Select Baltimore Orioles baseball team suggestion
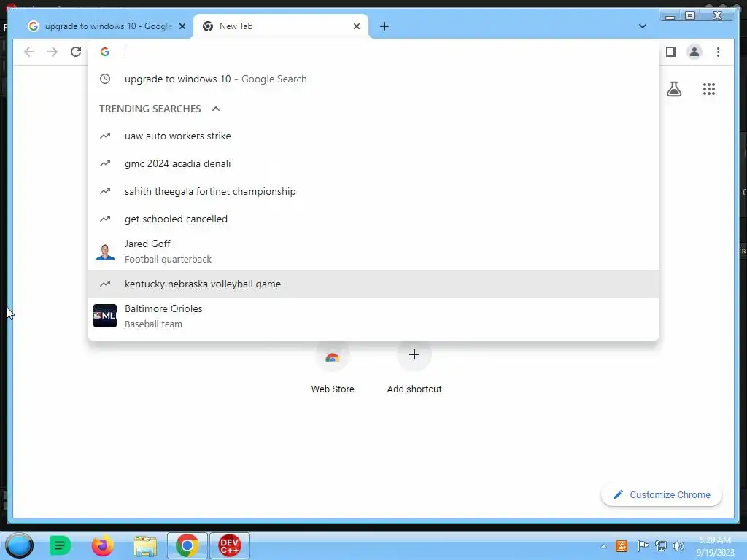 point(373,316)
